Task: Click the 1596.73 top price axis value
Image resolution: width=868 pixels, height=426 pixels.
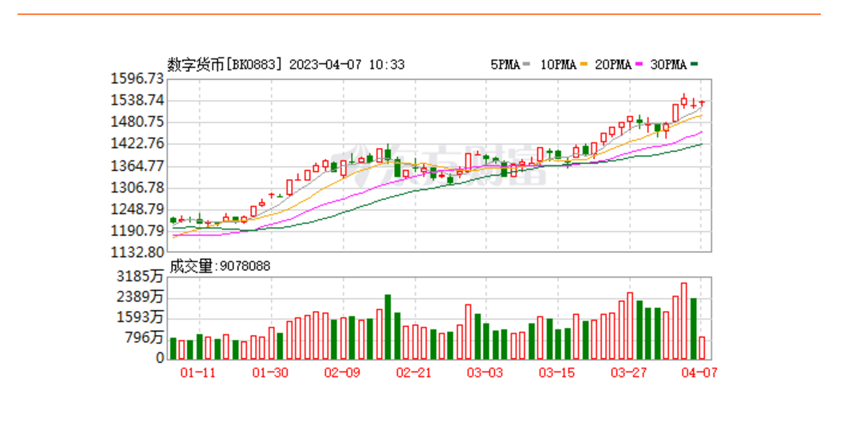Action: point(137,78)
